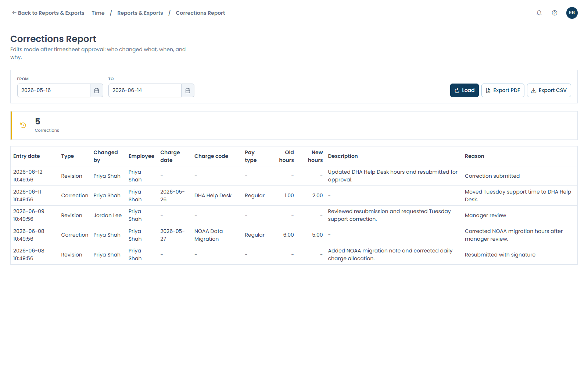Image resolution: width=588 pixels, height=368 pixels.
Task: Open the From date calendar picker
Action: tap(97, 91)
